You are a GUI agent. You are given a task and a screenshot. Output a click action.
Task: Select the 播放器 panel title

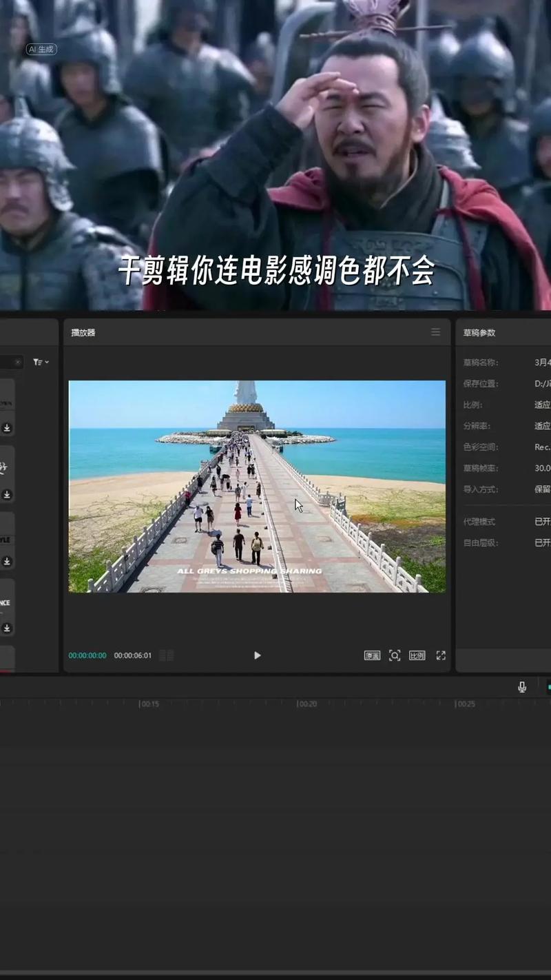(x=83, y=332)
